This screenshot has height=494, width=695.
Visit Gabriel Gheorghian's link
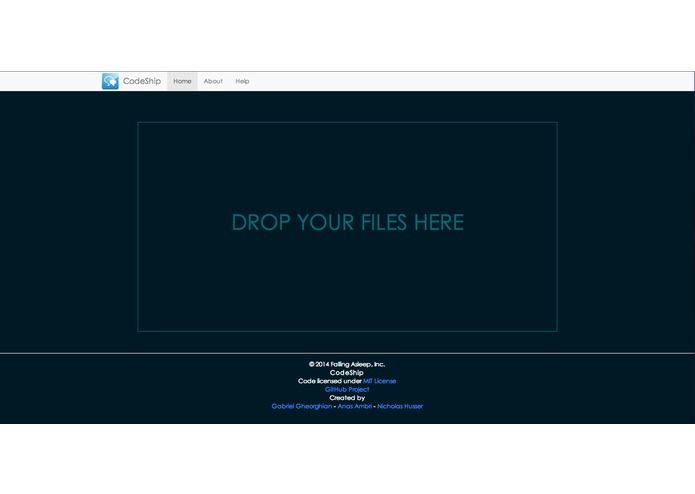click(301, 406)
